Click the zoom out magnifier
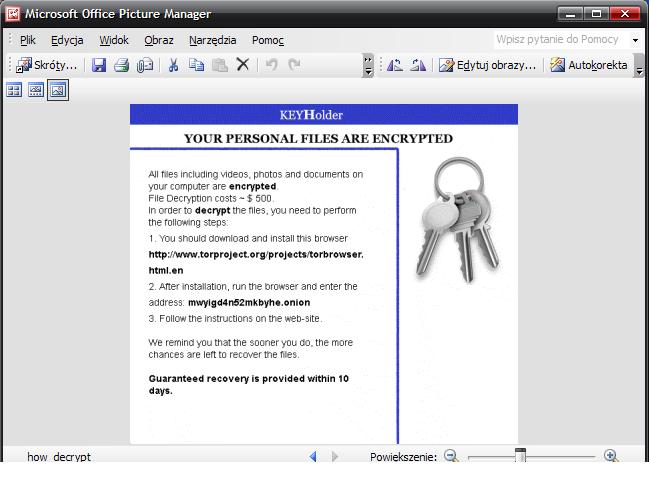 (x=451, y=456)
